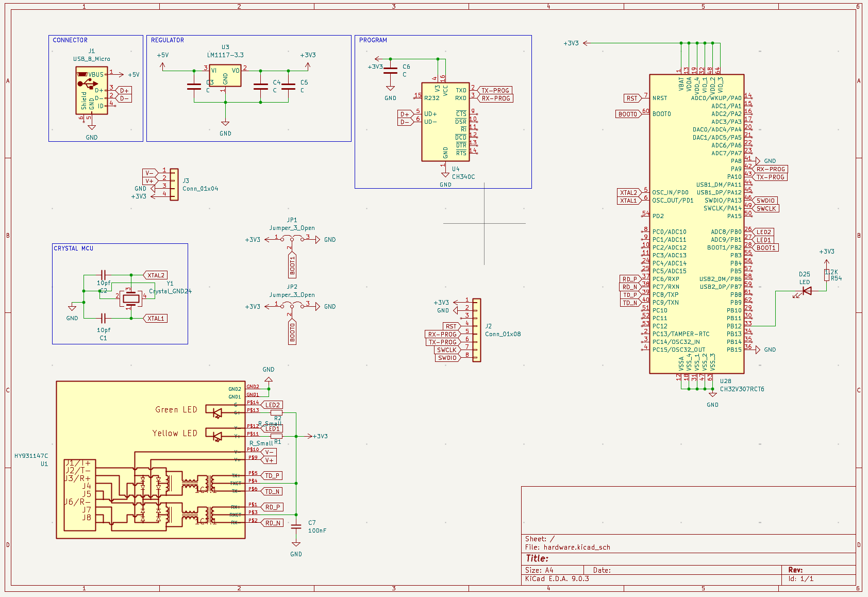This screenshot has width=868, height=597.
Task: Select the R54 resistor symbol
Action: (x=827, y=275)
